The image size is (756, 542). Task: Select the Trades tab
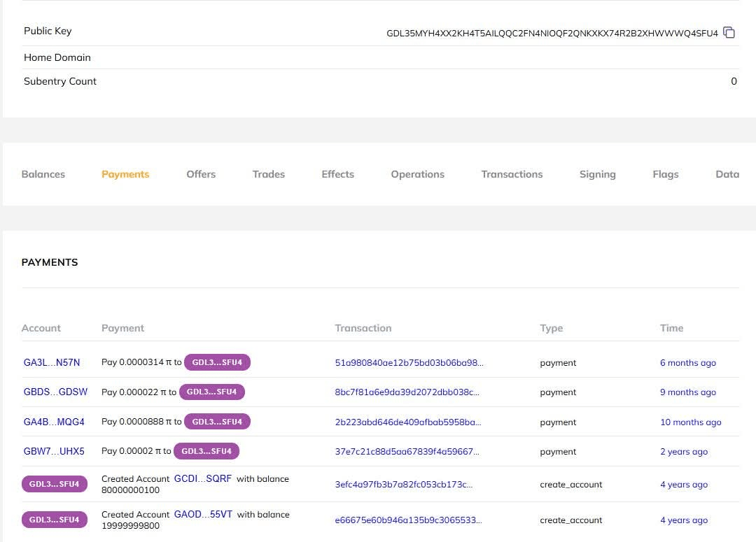pyautogui.click(x=269, y=174)
